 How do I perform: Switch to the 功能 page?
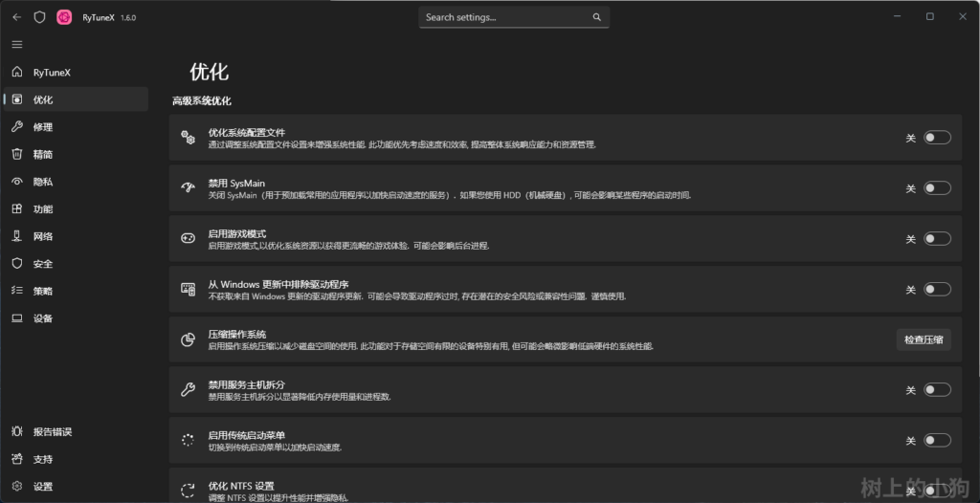(76, 208)
